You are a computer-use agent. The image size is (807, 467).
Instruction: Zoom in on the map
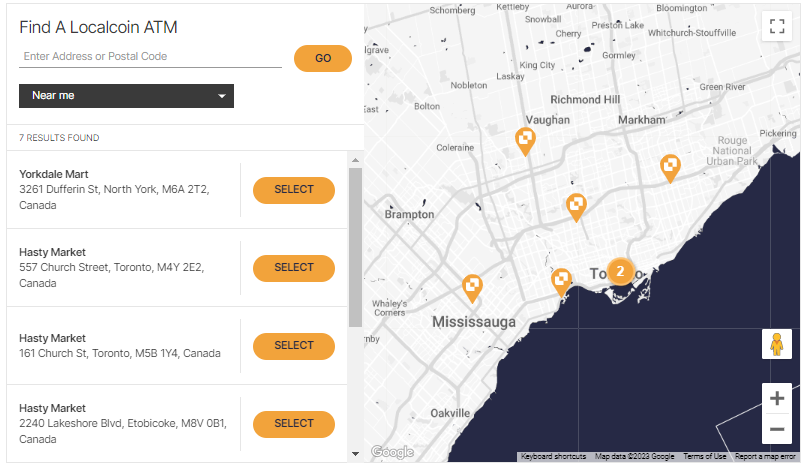(777, 399)
